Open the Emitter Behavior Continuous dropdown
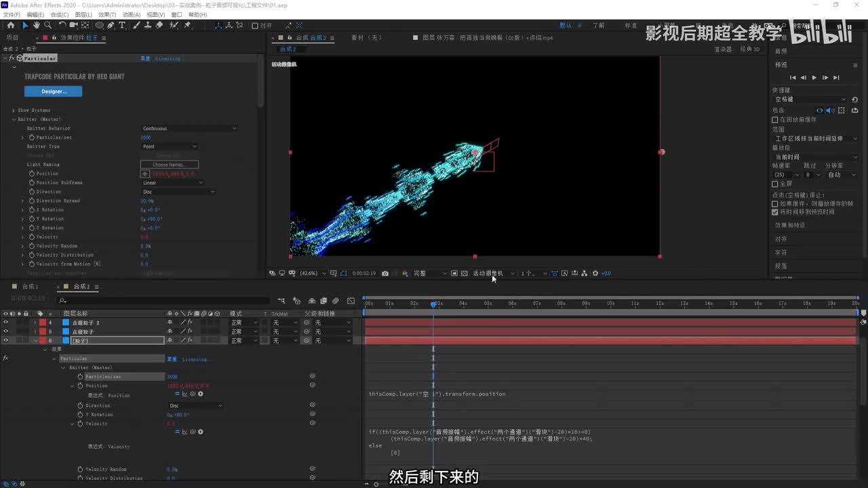The height and width of the screenshot is (488, 868). [189, 128]
